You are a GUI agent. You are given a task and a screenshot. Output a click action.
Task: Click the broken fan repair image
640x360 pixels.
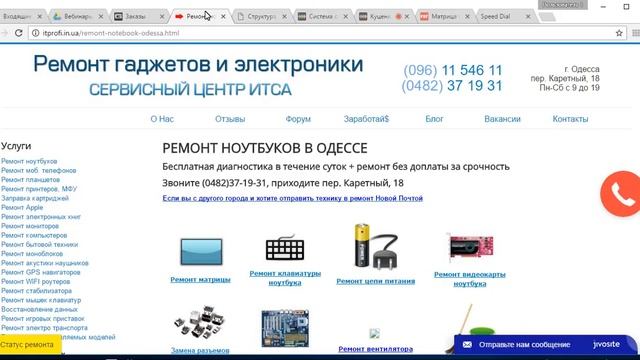pos(375,333)
